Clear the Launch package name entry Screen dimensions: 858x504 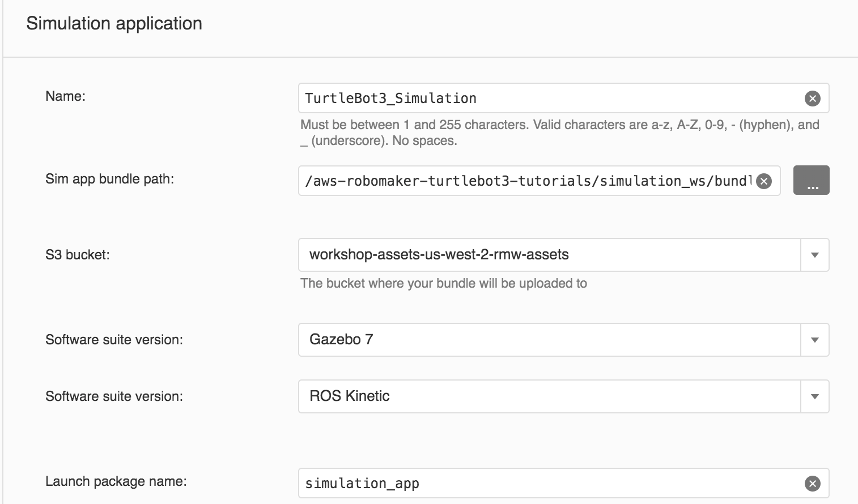pos(812,484)
